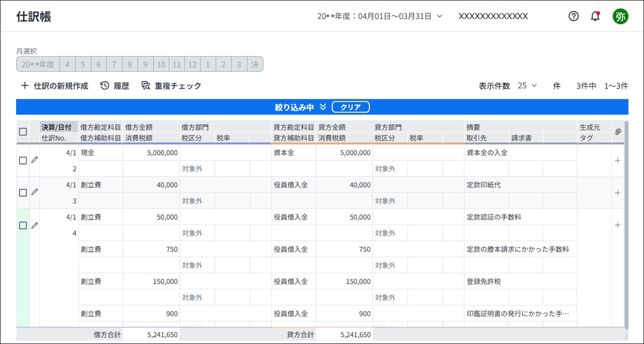Select month 8 tab
The width and height of the screenshot is (644, 344).
pos(130,64)
